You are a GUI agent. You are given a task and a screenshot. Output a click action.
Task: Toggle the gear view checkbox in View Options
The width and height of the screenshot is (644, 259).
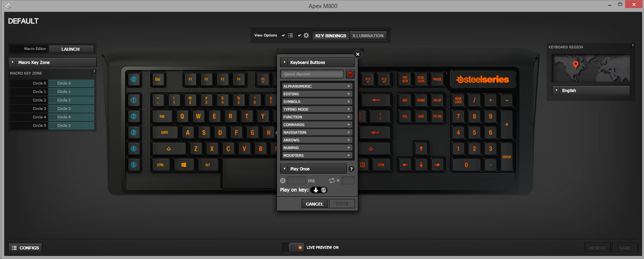tap(299, 36)
